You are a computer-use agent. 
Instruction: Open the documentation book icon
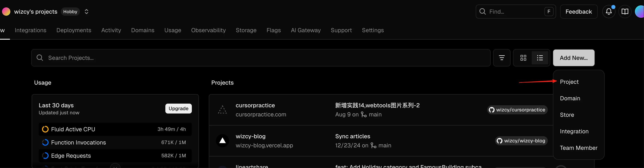click(x=625, y=12)
